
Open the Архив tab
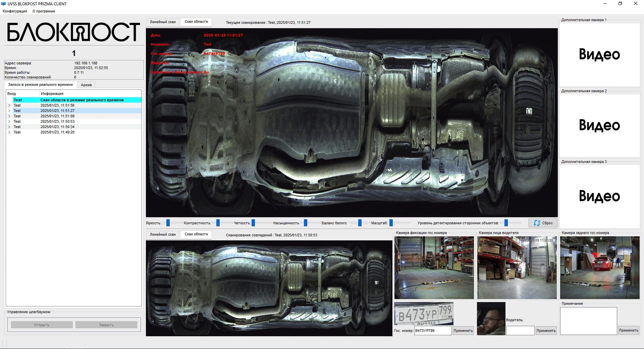point(86,85)
